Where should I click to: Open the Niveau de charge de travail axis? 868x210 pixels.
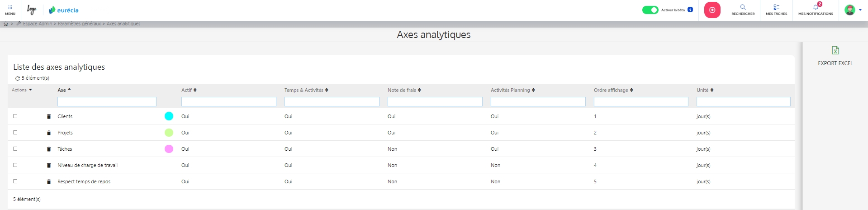pos(87,166)
